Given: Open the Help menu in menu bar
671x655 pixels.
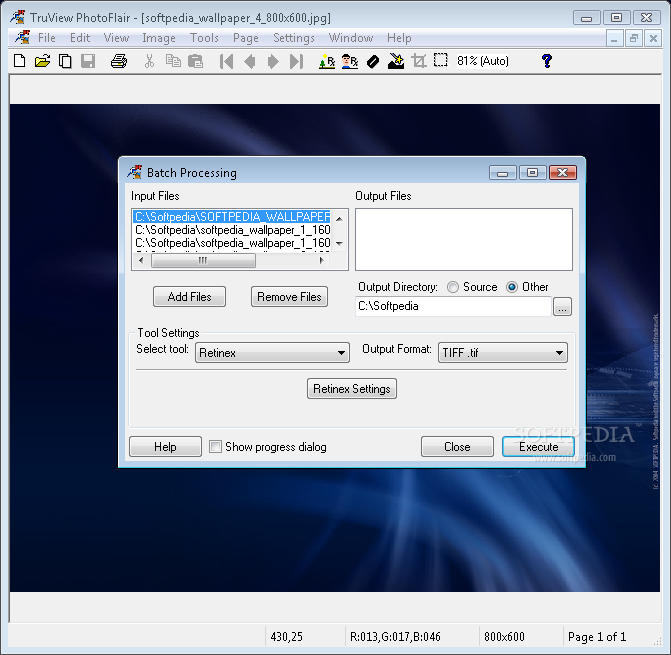Looking at the screenshot, I should coord(399,38).
